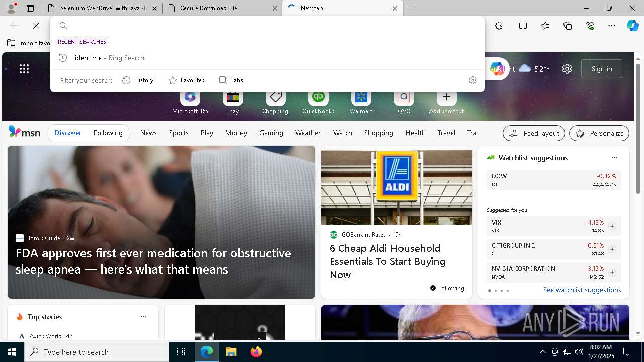Screen dimensions: 644x362
Task: Open the Browser essentials heart icon
Action: [x=590, y=26]
